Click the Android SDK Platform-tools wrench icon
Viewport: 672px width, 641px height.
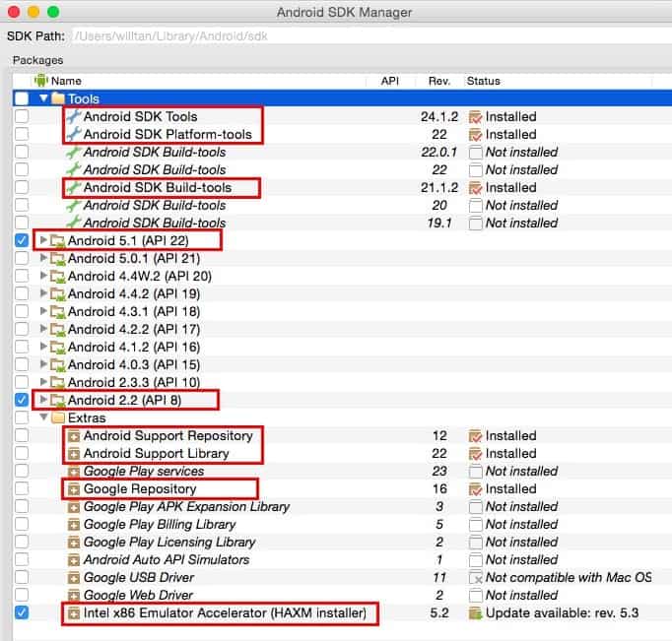(74, 134)
